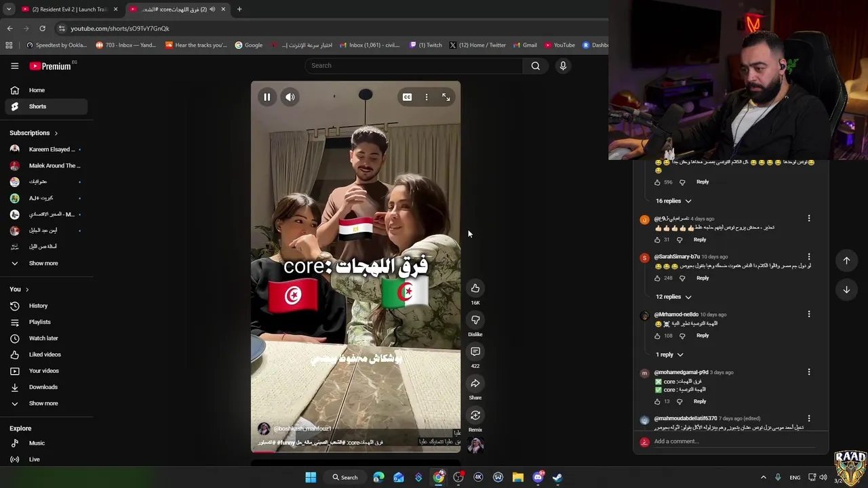Open Playlists in the sidebar
868x488 pixels.
(47, 322)
